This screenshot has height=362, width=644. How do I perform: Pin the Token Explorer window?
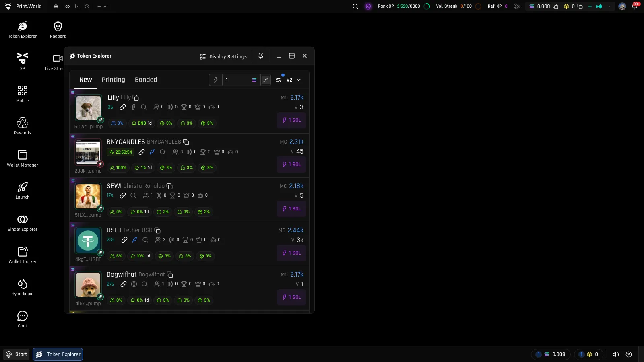[261, 56]
